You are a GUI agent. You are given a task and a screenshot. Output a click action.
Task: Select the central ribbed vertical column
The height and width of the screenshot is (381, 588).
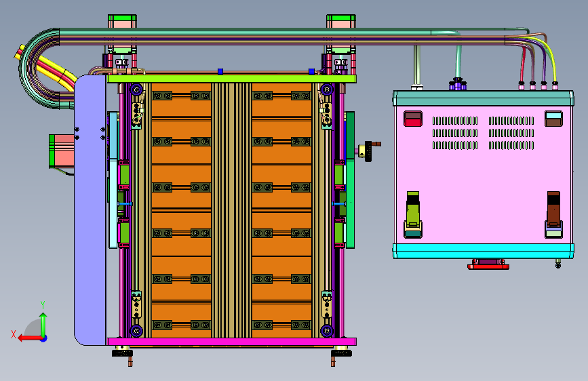232,210
